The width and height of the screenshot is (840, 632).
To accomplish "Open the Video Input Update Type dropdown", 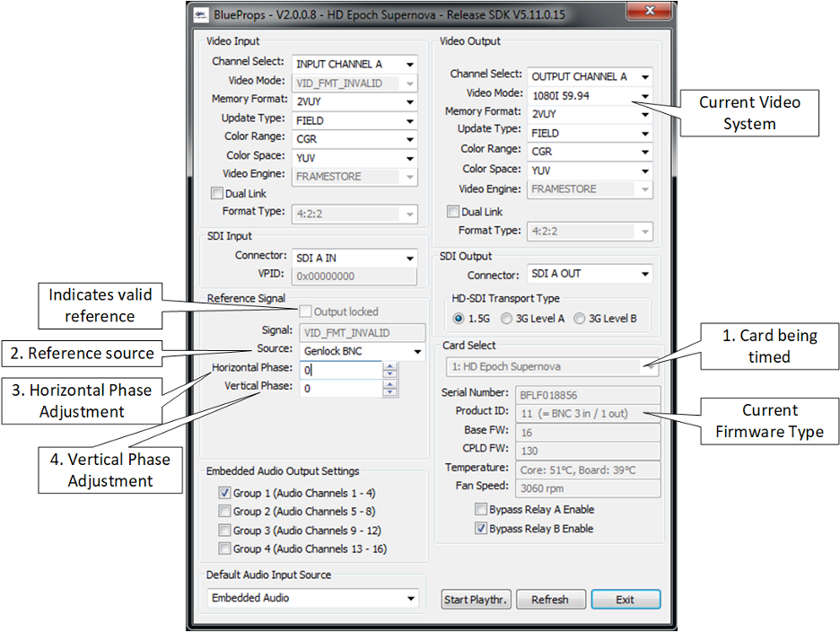I will (x=354, y=120).
